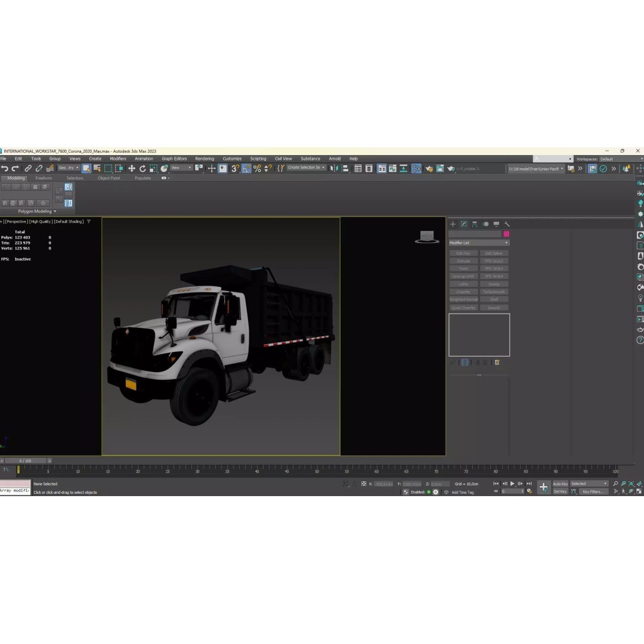Open the user sign-in dropdown

click(553, 159)
